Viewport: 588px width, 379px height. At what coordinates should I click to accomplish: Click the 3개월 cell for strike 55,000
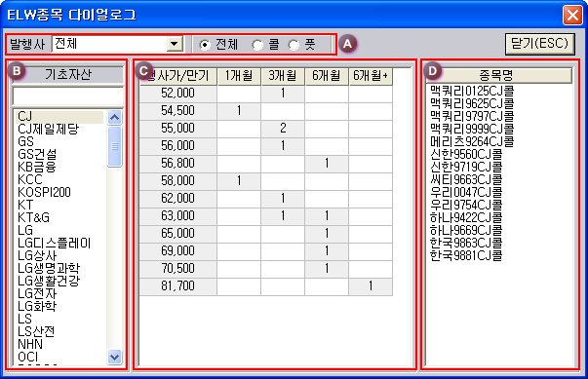pyautogui.click(x=283, y=128)
